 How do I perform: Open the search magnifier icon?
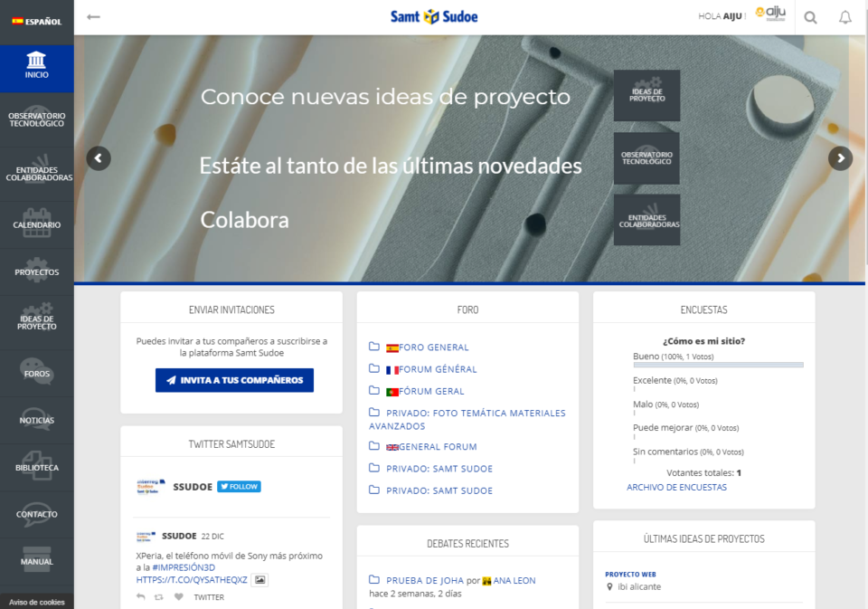[x=810, y=16]
